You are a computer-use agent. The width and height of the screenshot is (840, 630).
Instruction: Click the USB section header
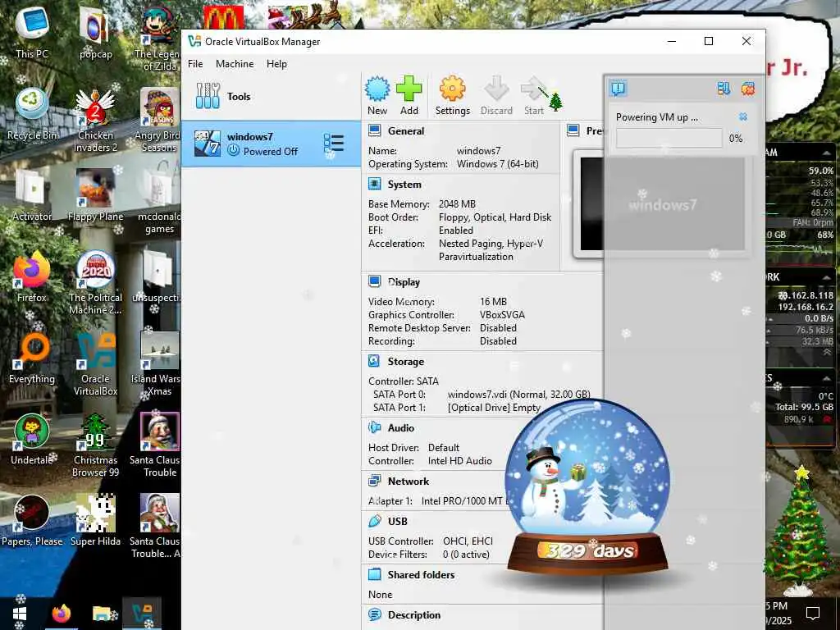click(x=398, y=521)
